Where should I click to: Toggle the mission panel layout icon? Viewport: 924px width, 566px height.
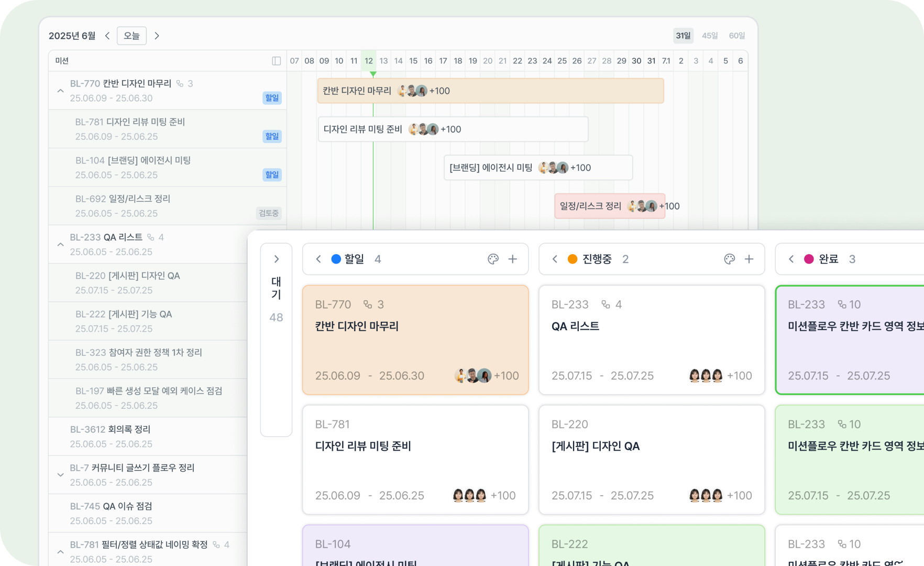coord(277,61)
